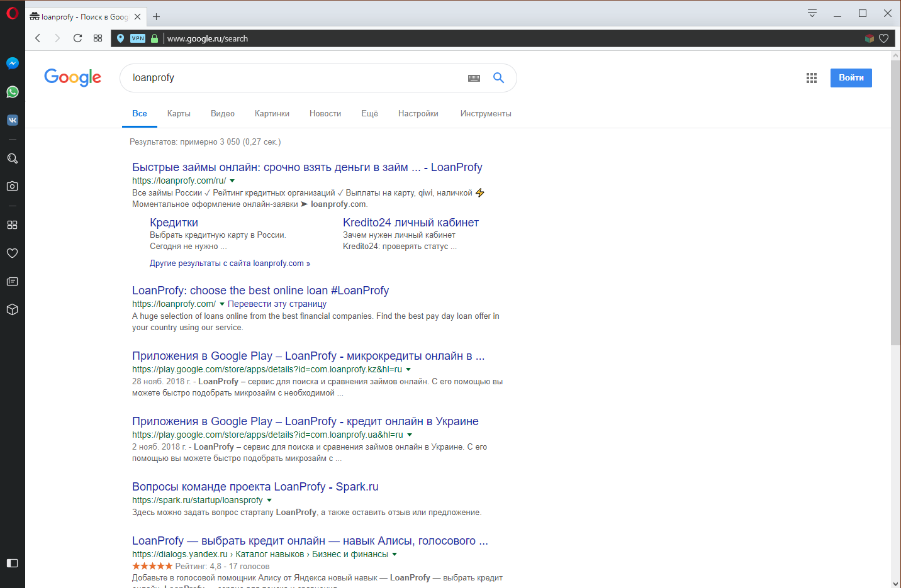Go back to the previous page

click(38, 38)
